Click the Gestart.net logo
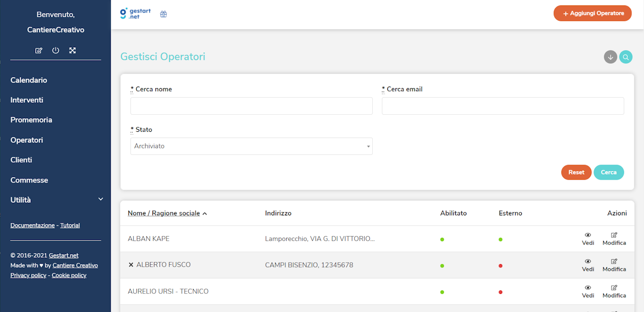 pos(136,14)
